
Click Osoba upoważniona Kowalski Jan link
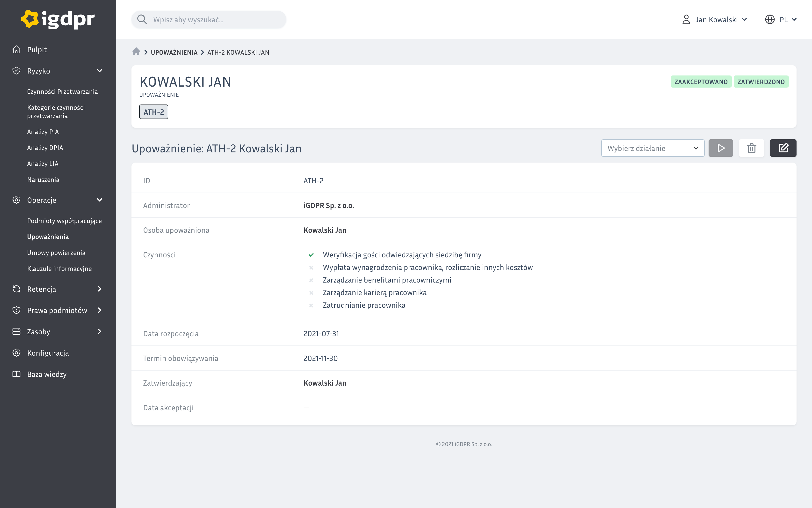pyautogui.click(x=325, y=230)
